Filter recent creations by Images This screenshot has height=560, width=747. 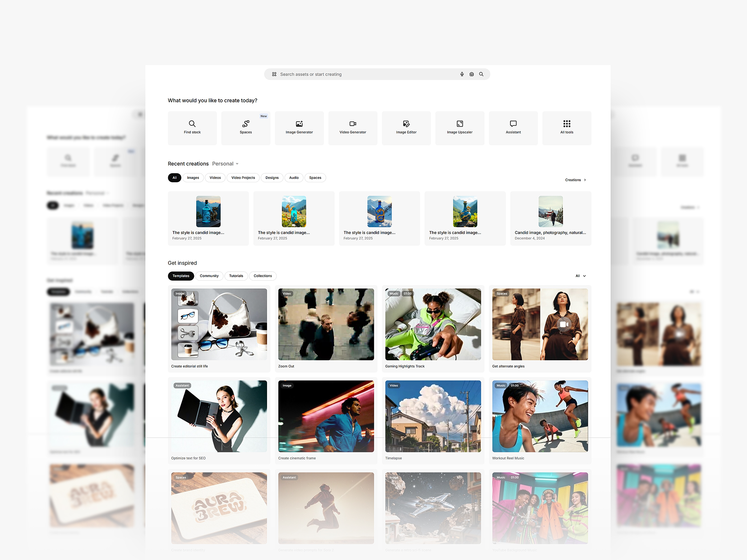tap(193, 178)
